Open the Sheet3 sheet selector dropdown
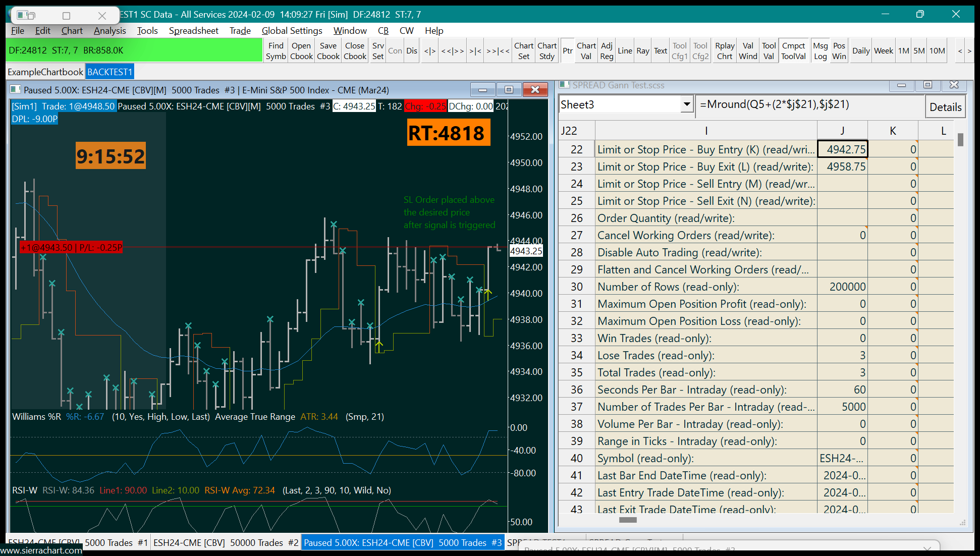Image resolution: width=980 pixels, height=556 pixels. [x=686, y=104]
